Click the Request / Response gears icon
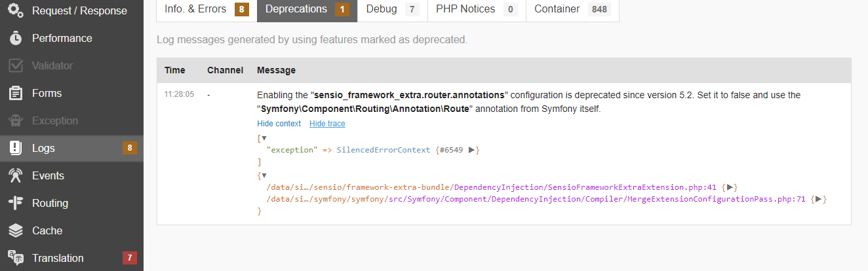Screen dimensions: 868x271 16,10
